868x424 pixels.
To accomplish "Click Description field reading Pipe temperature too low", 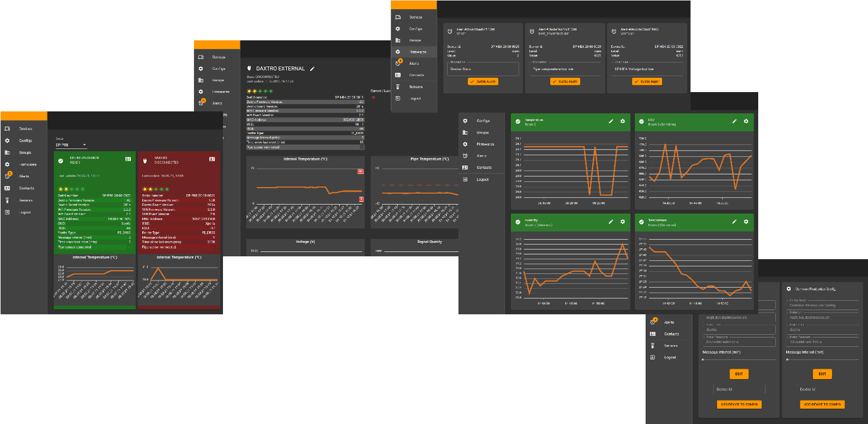I will click(x=565, y=69).
